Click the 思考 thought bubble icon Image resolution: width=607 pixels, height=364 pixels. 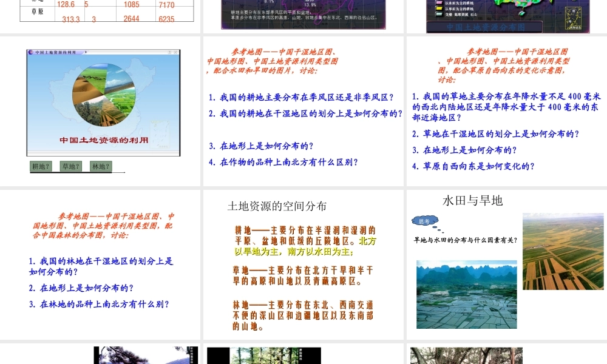point(426,221)
